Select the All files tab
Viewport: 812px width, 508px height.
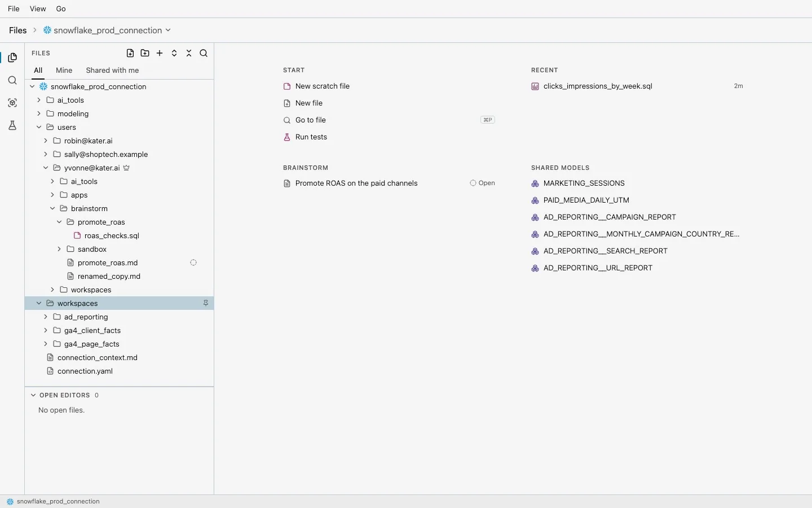[x=38, y=71]
